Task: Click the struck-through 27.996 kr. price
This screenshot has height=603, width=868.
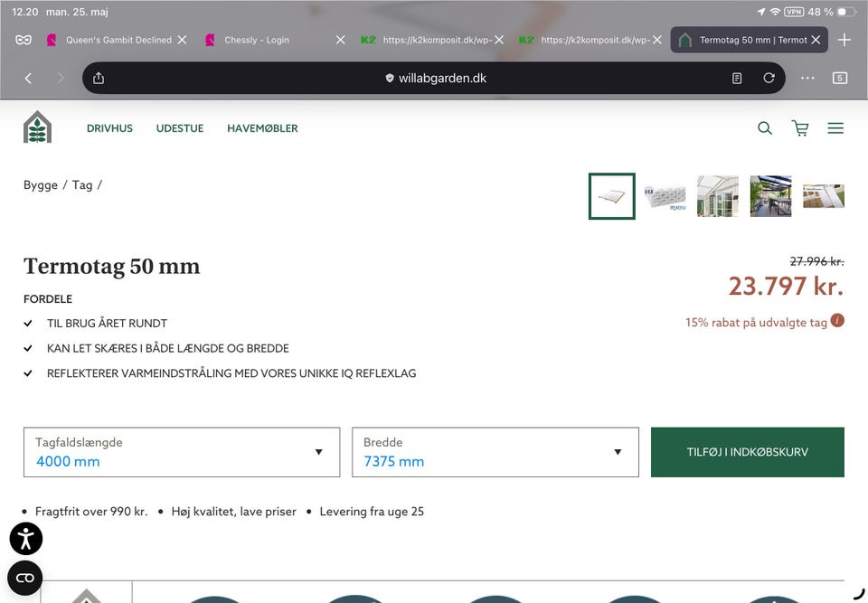Action: 816,260
